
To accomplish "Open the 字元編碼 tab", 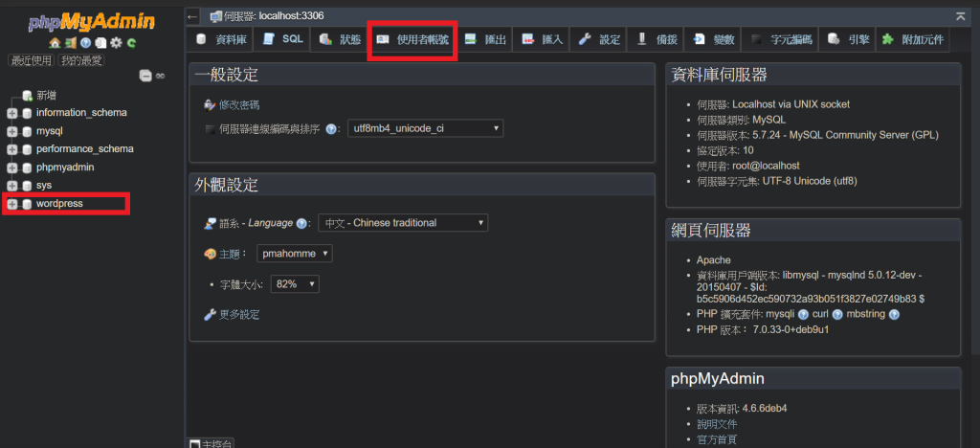I will (781, 39).
